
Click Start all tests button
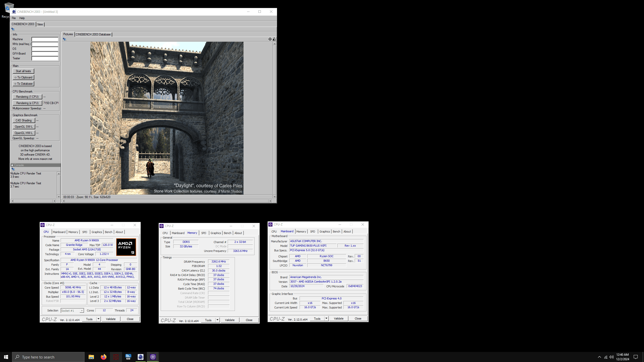tap(23, 71)
